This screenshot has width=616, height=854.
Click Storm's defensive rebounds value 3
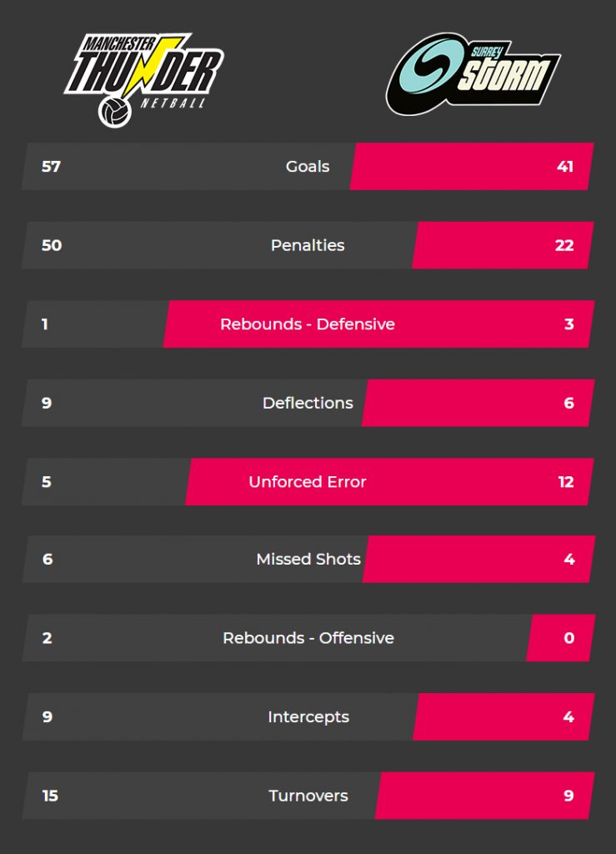coord(569,324)
